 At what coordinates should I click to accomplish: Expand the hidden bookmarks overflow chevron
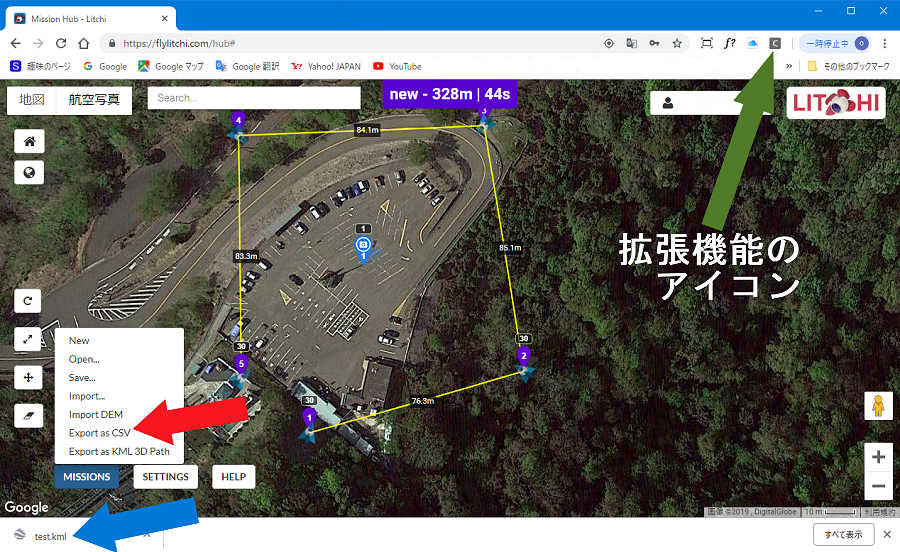coord(791,66)
